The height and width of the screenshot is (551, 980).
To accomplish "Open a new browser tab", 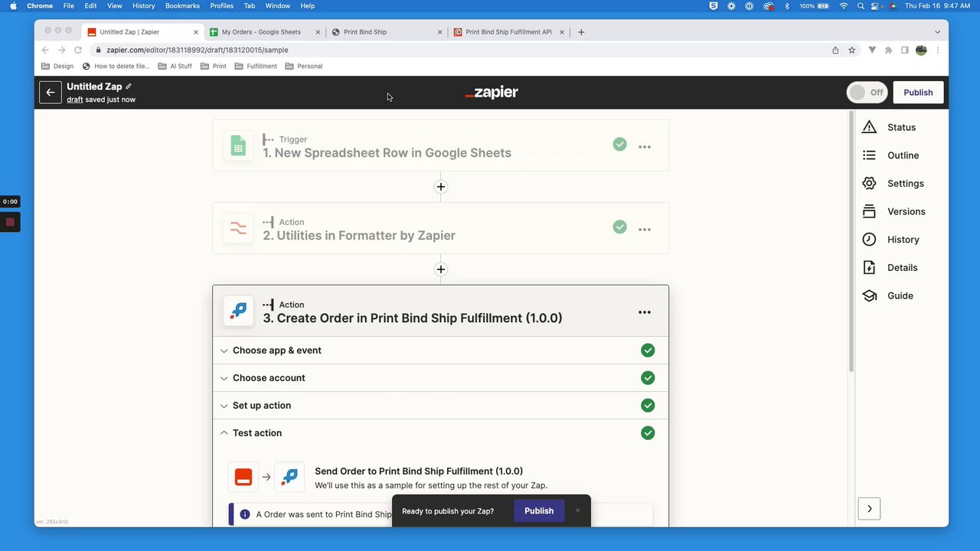I will [581, 32].
